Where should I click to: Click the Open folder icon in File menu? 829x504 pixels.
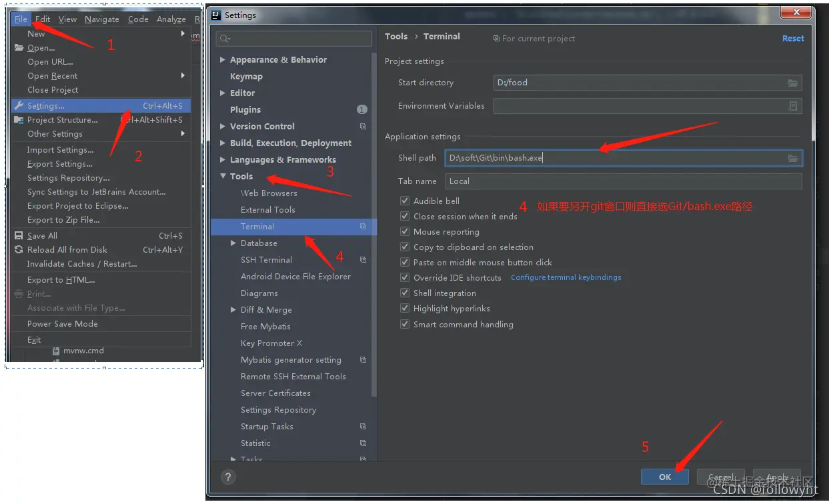[19, 47]
